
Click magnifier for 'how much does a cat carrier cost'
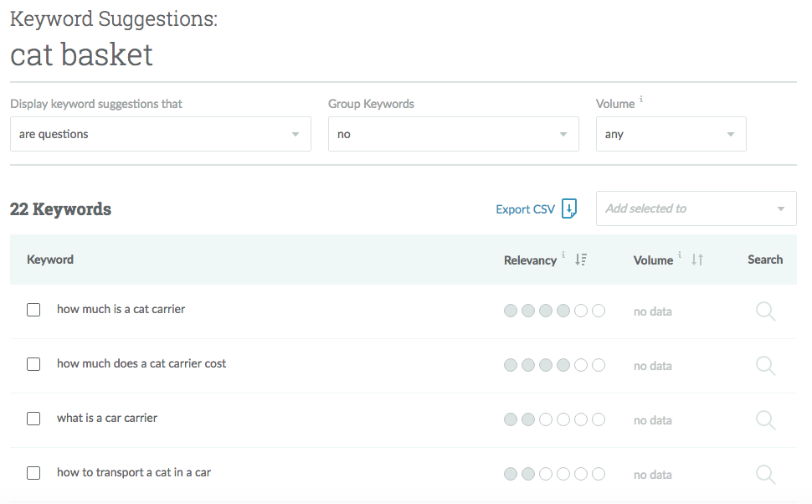tap(765, 366)
